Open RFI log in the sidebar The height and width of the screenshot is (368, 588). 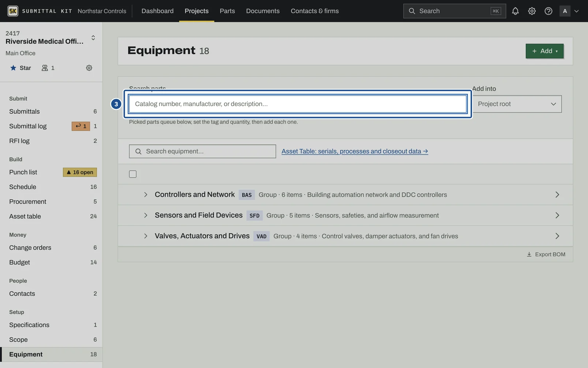click(x=51, y=141)
